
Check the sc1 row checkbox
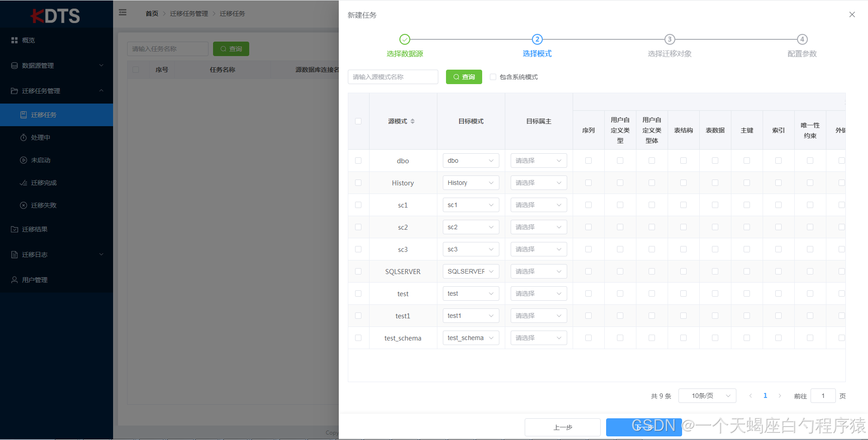(x=358, y=205)
